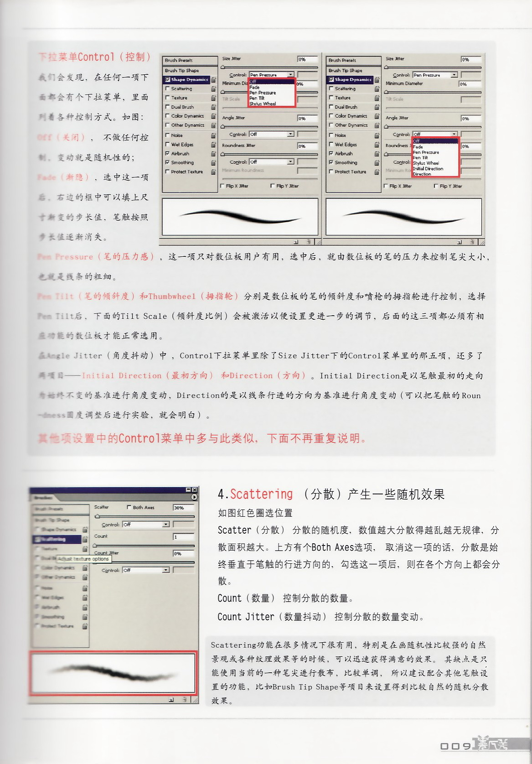Image resolution: width=532 pixels, height=764 pixels.
Task: Enable Color Dynamics checkbox in right Brushes panel
Action: click(331, 116)
